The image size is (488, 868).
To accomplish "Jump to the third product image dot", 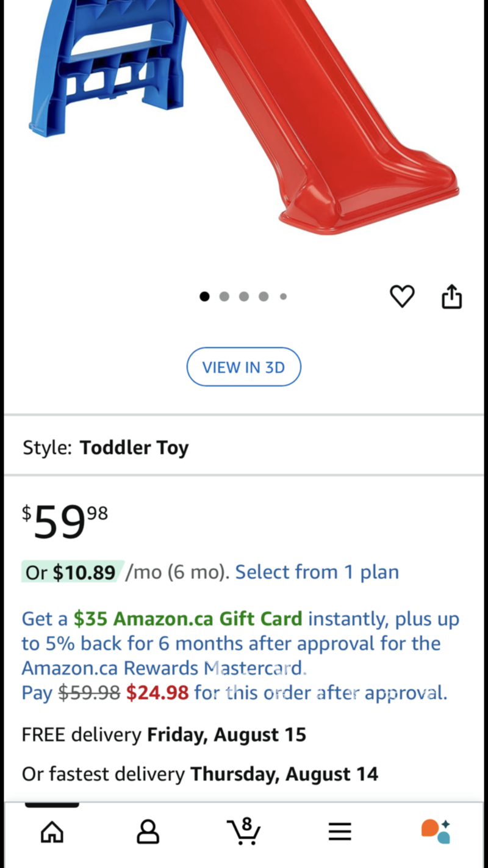I will (244, 297).
